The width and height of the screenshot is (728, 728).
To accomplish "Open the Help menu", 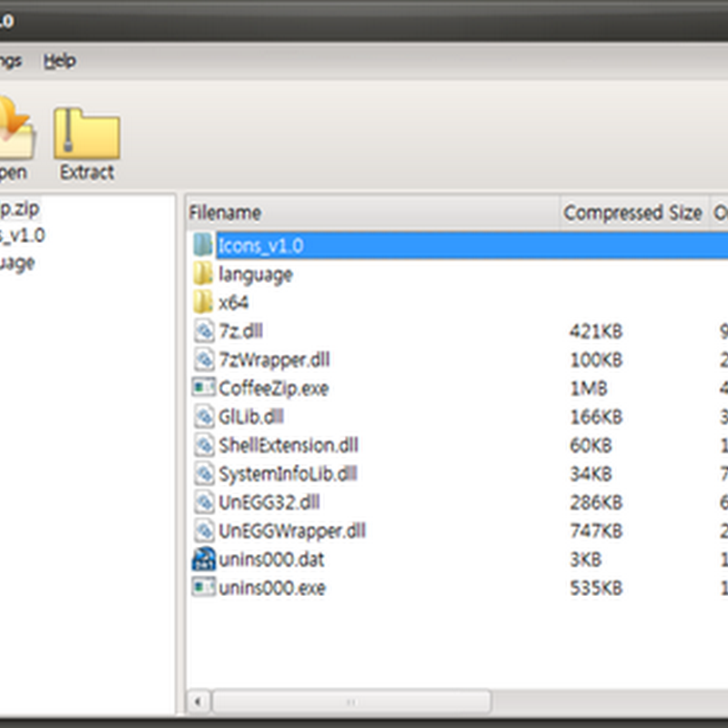I will point(59,61).
